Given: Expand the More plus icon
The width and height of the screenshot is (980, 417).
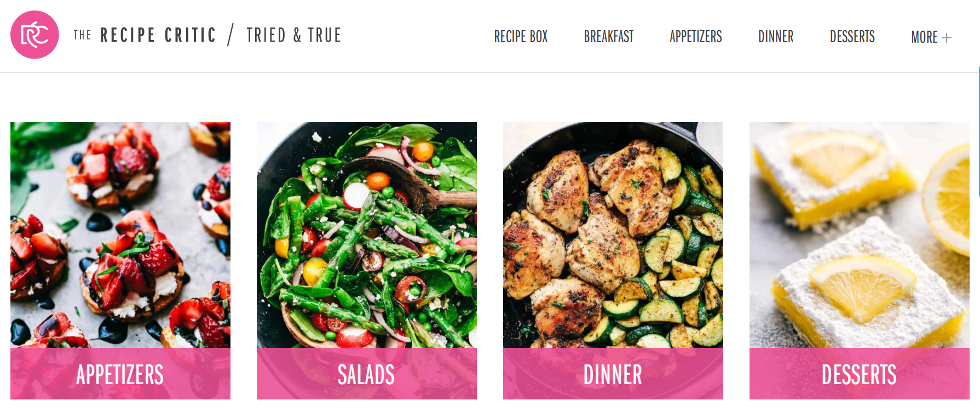Looking at the screenshot, I should (947, 38).
